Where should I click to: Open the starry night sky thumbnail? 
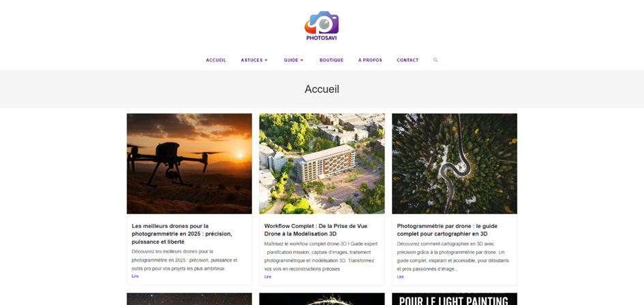pos(189,299)
